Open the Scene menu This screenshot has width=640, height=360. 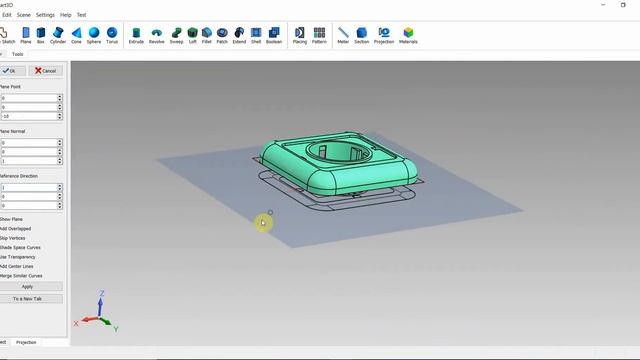[24, 15]
